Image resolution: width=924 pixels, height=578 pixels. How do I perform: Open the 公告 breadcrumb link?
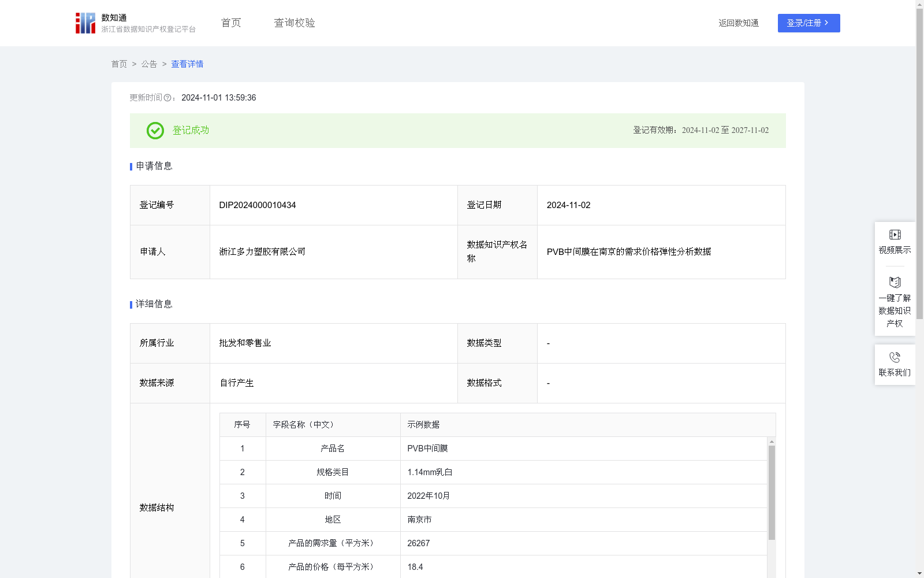tap(149, 64)
